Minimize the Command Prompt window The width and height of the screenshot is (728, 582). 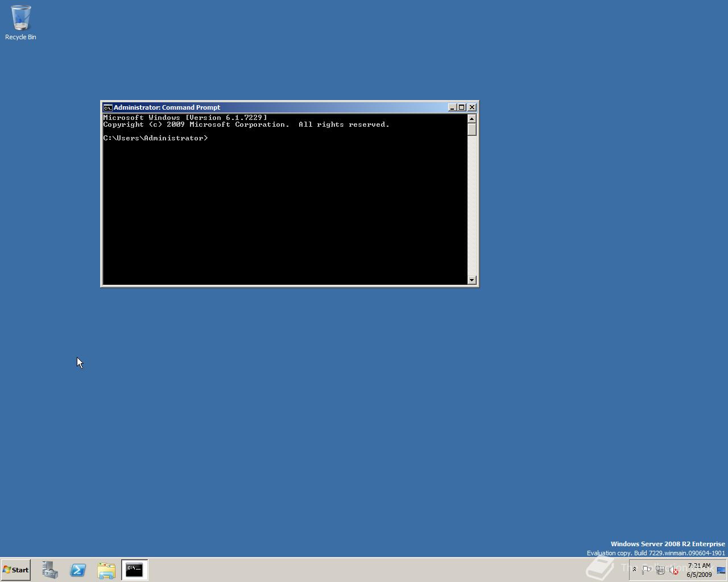click(452, 107)
